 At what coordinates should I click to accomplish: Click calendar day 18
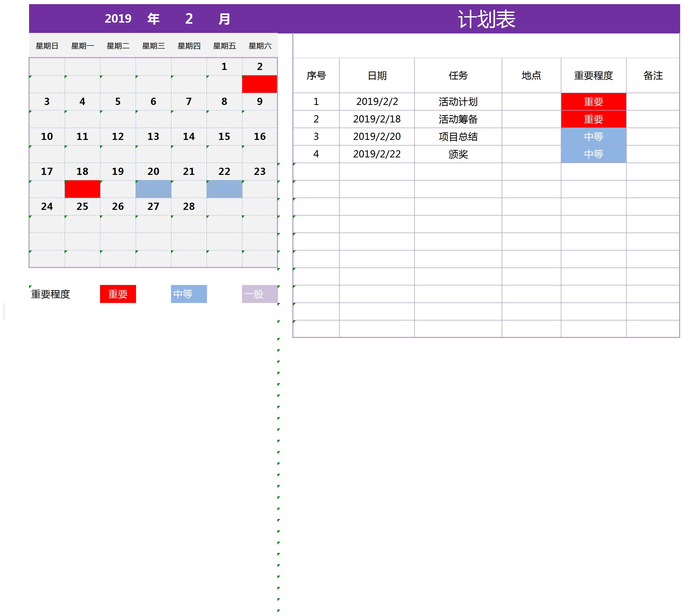coord(82,171)
